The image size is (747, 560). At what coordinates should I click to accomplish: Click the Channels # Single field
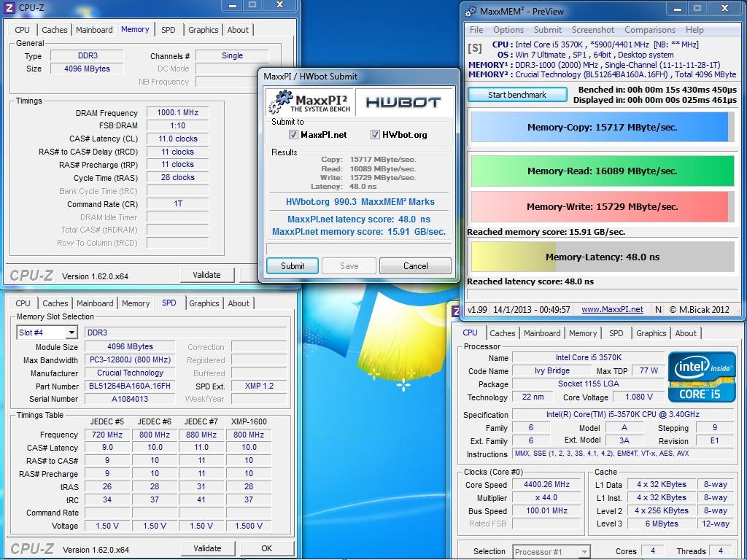click(232, 55)
